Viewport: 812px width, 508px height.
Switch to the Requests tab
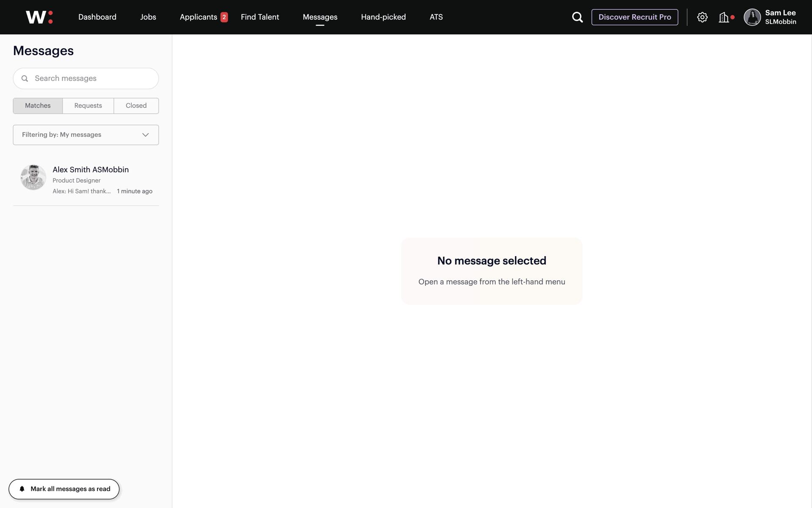[88, 105]
